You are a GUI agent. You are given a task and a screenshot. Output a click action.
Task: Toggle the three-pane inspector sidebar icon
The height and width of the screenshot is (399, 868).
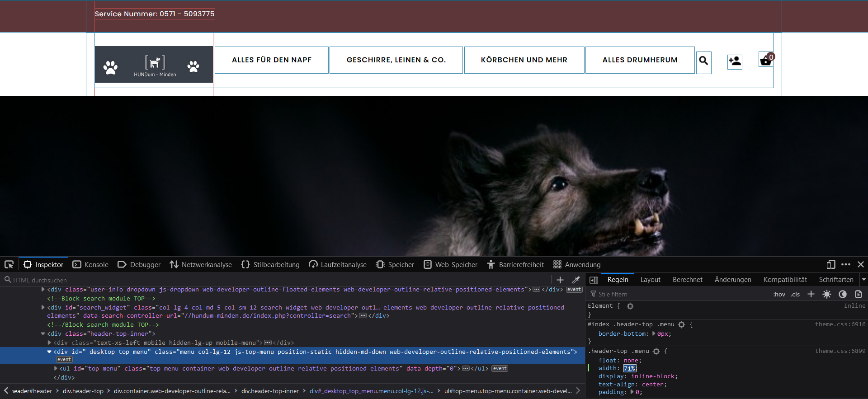pyautogui.click(x=594, y=280)
